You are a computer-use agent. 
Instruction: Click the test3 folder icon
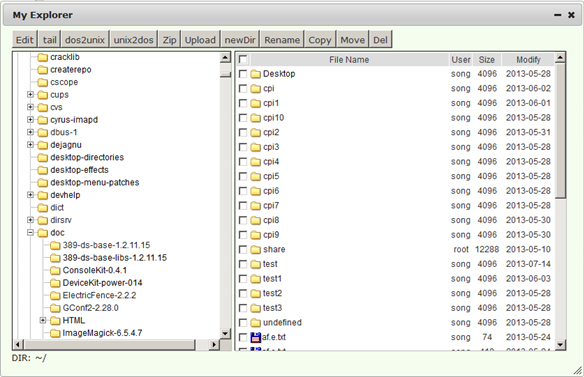click(256, 308)
